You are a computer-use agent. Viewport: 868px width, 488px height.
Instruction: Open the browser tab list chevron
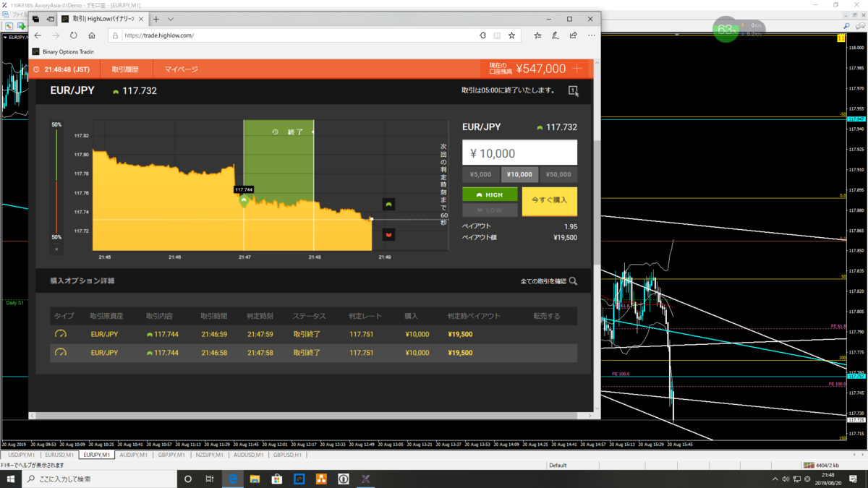coord(171,19)
